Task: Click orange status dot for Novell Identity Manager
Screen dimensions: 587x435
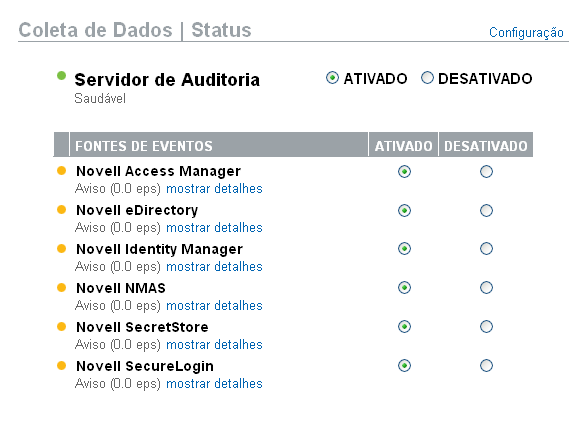Action: pyautogui.click(x=61, y=249)
